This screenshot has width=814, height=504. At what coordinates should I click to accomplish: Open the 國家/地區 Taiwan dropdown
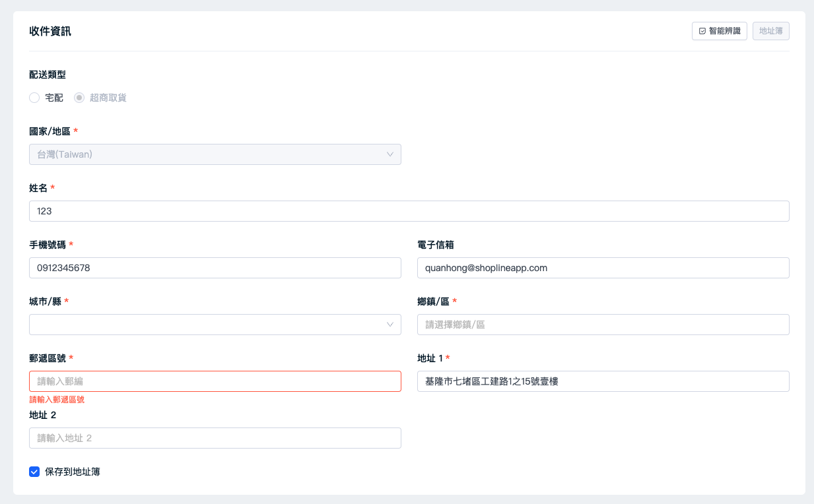[215, 154]
